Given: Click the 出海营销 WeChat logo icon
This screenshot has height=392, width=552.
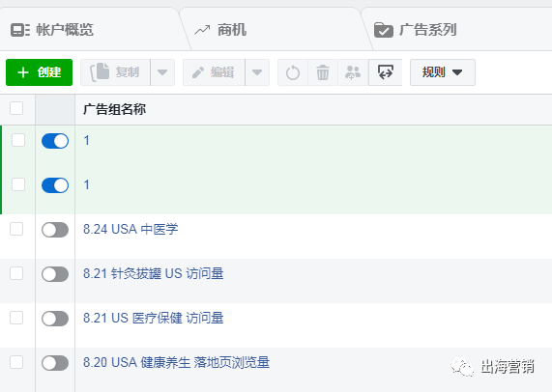Looking at the screenshot, I should 462,367.
